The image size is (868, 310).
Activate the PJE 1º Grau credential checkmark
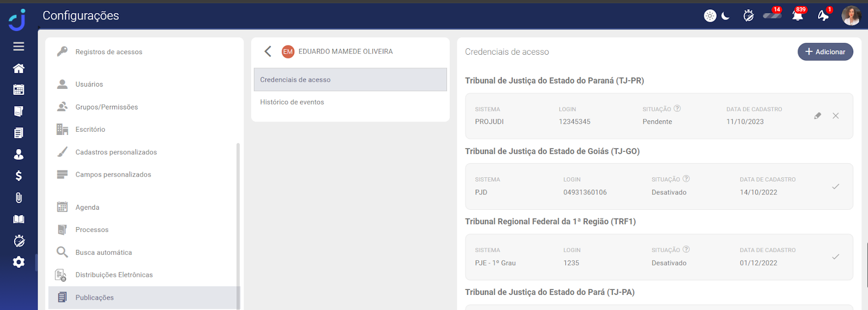[835, 257]
